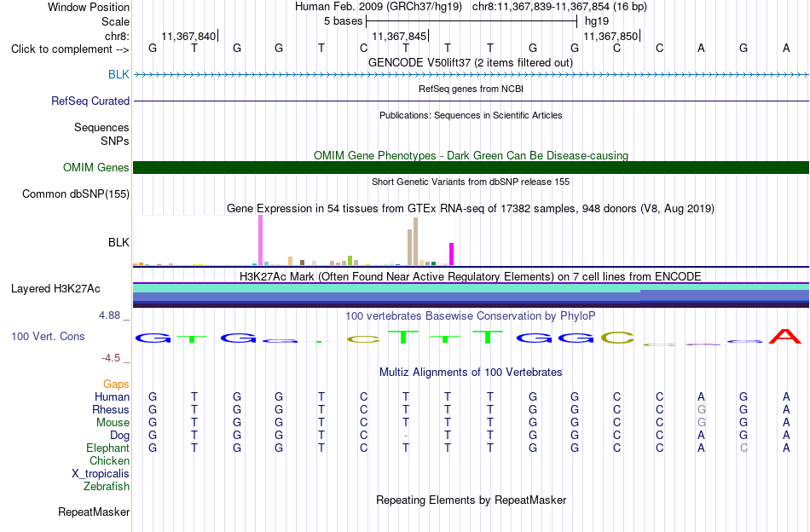
Task: Click the 5 bases scale bar
Action: pos(472,21)
